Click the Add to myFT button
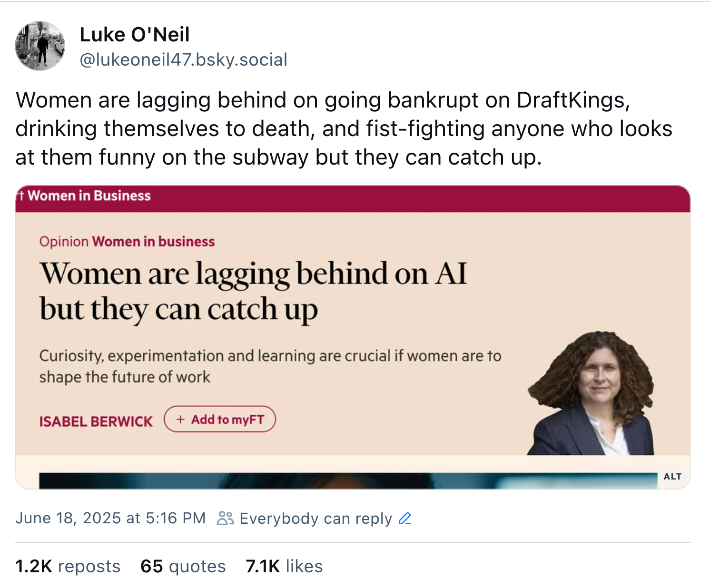Screen dimensions: 710x588 pyautogui.click(x=220, y=419)
